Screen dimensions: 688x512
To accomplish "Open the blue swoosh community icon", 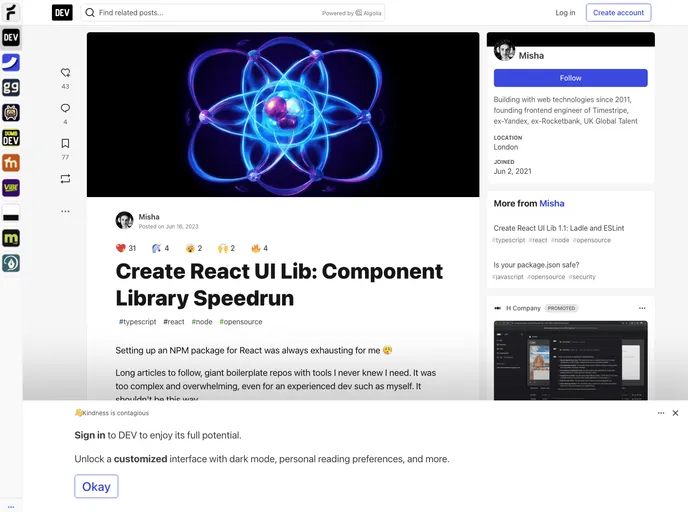I will click(11, 63).
